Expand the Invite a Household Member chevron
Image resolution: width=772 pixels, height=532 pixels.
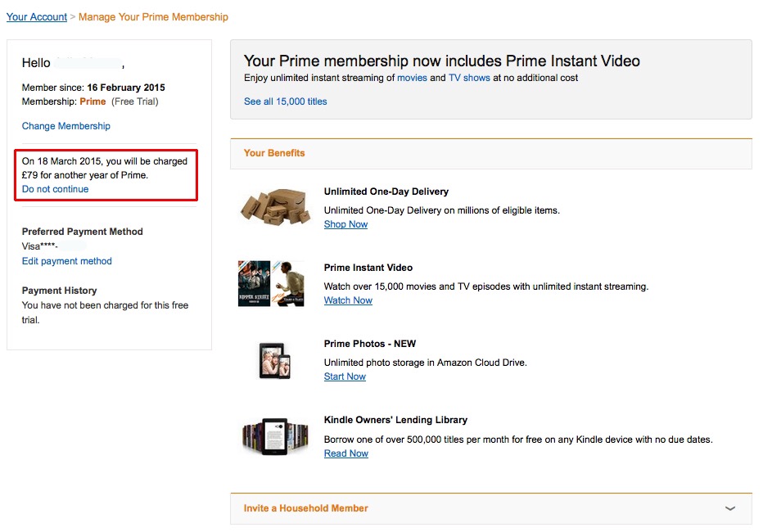730,508
